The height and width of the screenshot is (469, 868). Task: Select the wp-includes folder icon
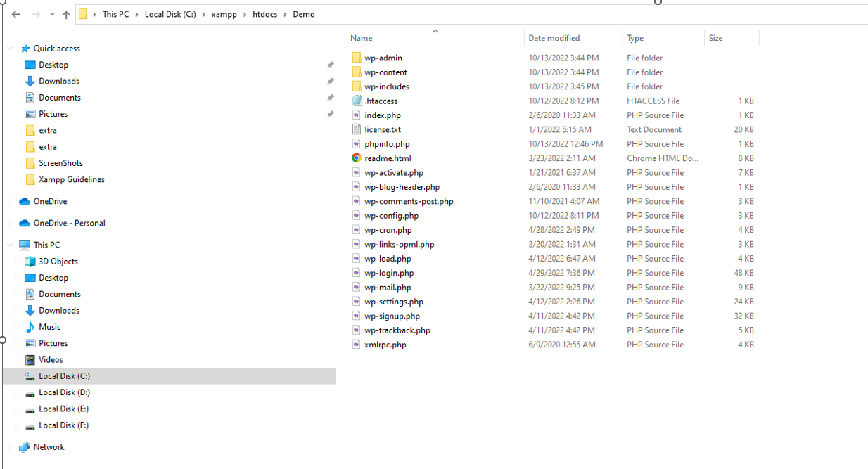tap(357, 86)
